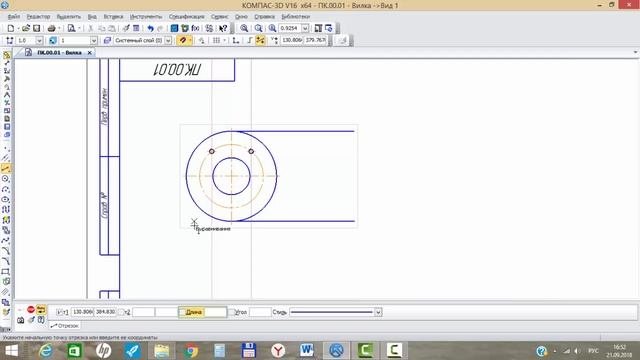Open Word from taskbar
The height and width of the screenshot is (360, 640).
(307, 351)
